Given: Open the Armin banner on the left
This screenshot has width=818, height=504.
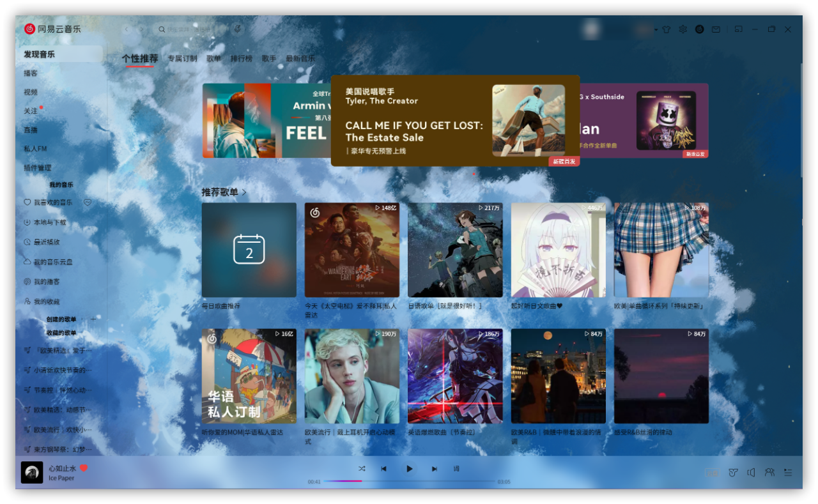Looking at the screenshot, I should coord(266,121).
